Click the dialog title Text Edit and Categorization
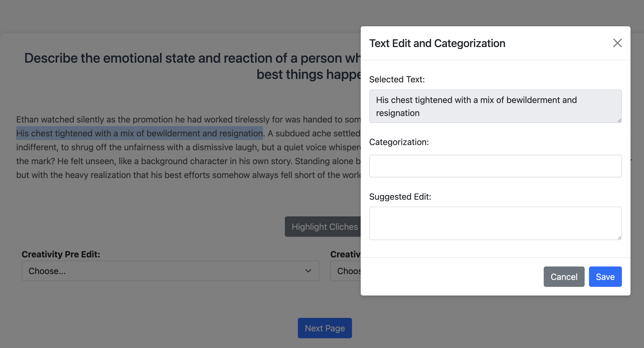 click(x=437, y=43)
